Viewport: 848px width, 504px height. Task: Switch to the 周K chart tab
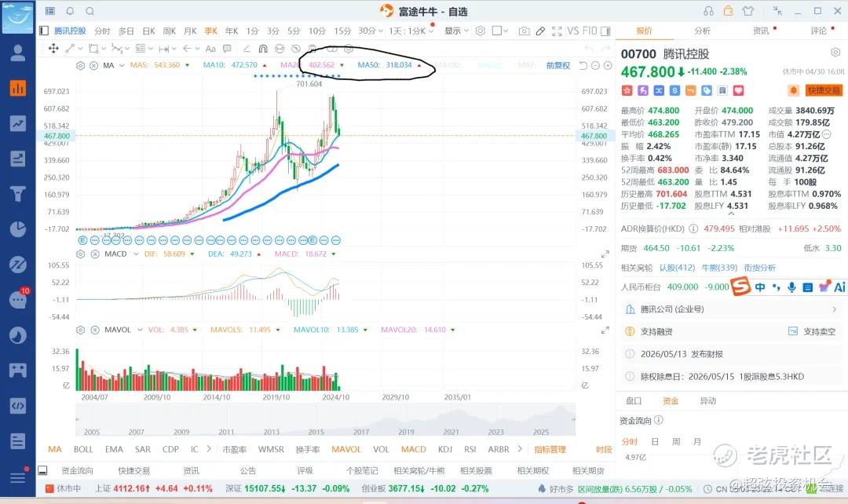170,31
